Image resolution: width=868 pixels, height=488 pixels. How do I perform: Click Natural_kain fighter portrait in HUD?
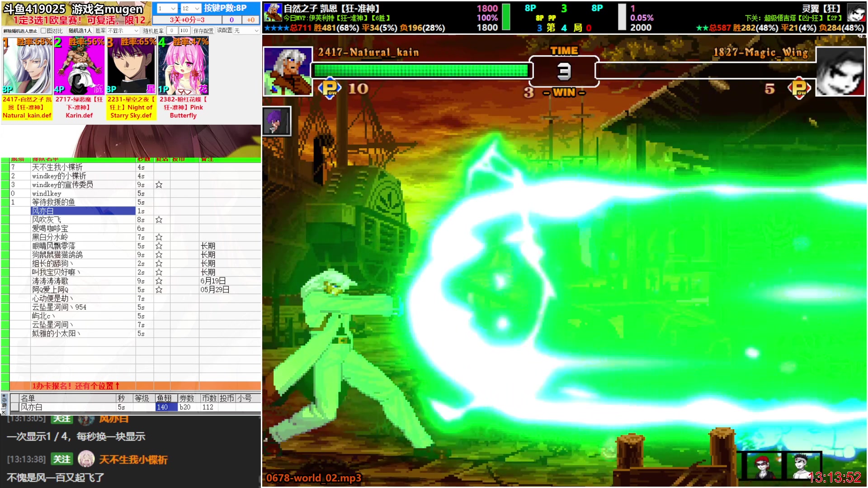pyautogui.click(x=288, y=71)
